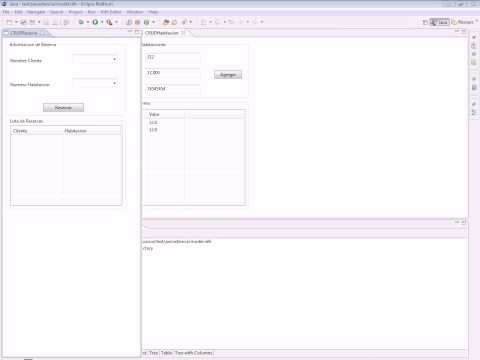Click the Open Type toolbar icon
This screenshot has width=480, height=360.
[x=166, y=22]
